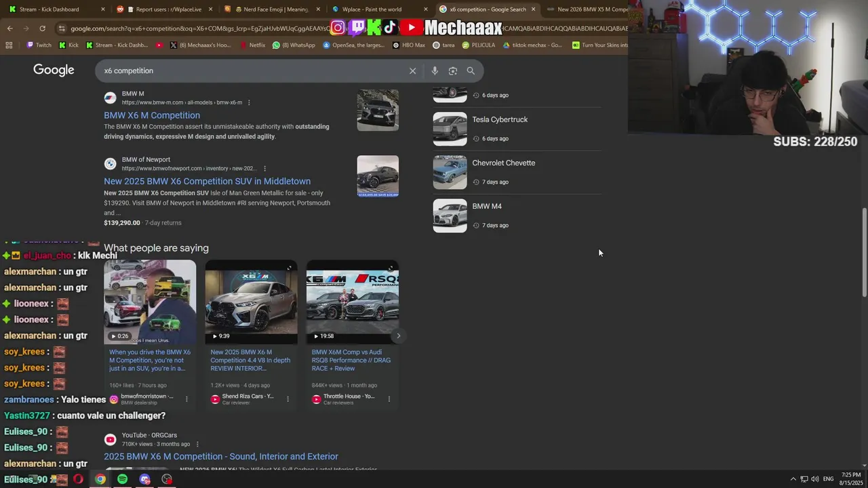Close the Wplace tab
The image size is (868, 488).
point(426,9)
